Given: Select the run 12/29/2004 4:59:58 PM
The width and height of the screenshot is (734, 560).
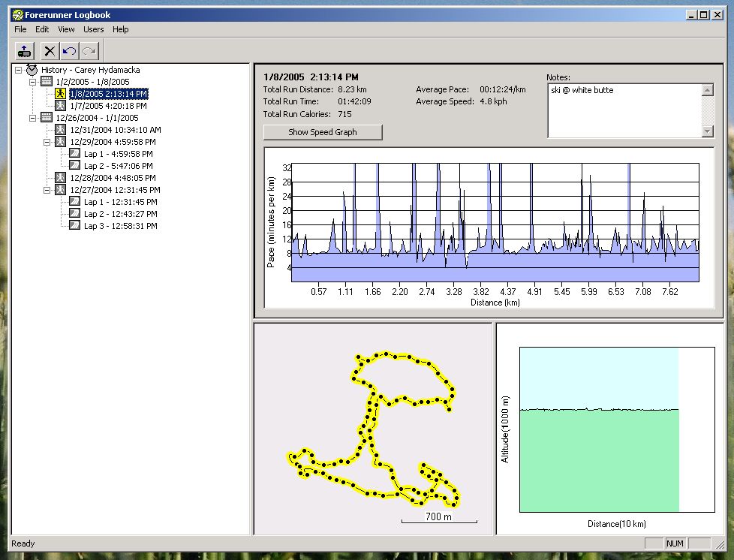Looking at the screenshot, I should coord(113,142).
